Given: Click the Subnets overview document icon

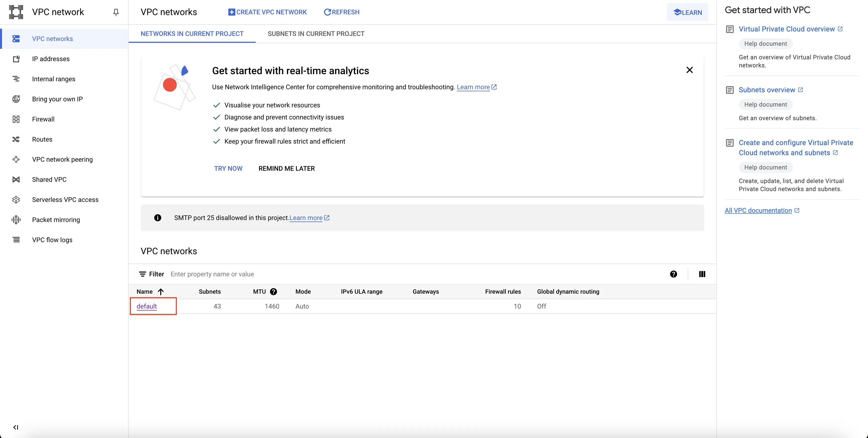Looking at the screenshot, I should pyautogui.click(x=730, y=90).
